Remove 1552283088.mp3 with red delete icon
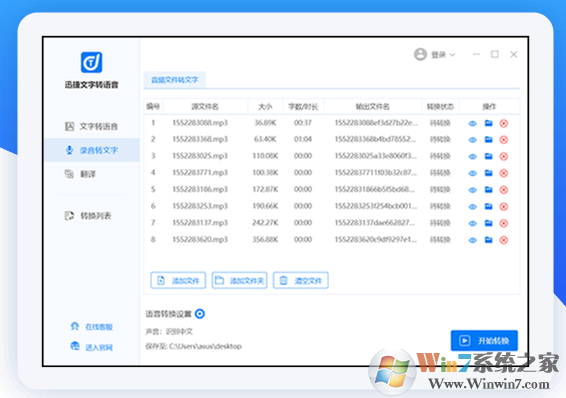Viewport: 566px width, 398px height. click(x=504, y=123)
